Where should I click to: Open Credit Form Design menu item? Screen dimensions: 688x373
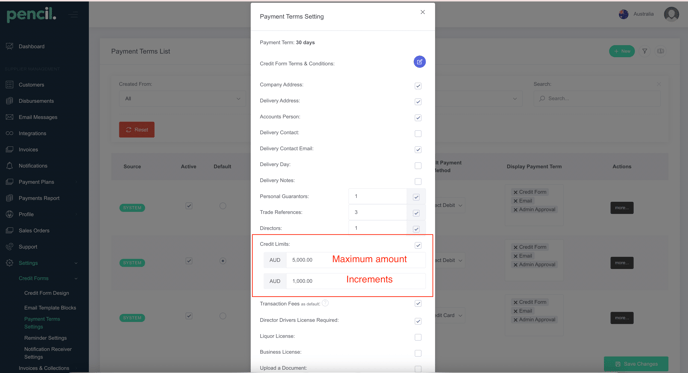(47, 293)
